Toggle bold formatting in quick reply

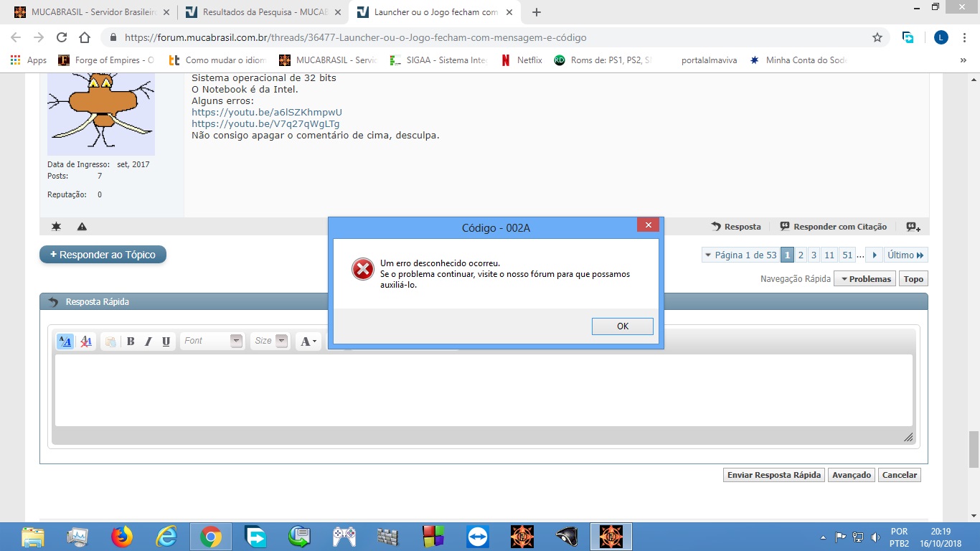point(131,342)
